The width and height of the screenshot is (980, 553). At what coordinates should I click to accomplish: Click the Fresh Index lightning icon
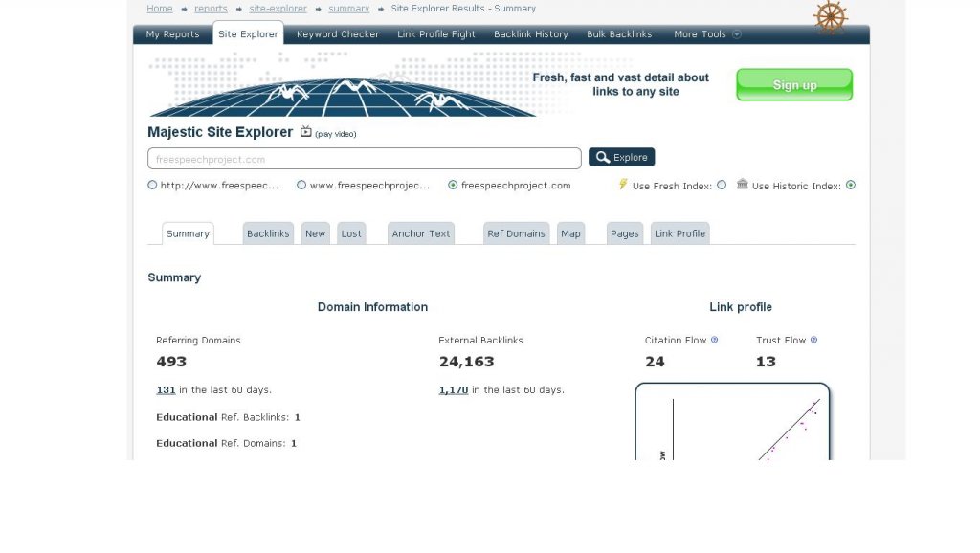pyautogui.click(x=623, y=185)
